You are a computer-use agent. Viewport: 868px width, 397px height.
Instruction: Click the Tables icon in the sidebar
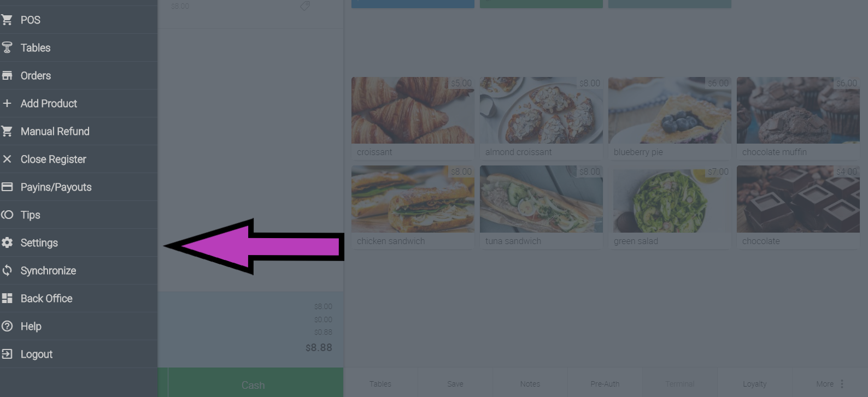pos(7,48)
